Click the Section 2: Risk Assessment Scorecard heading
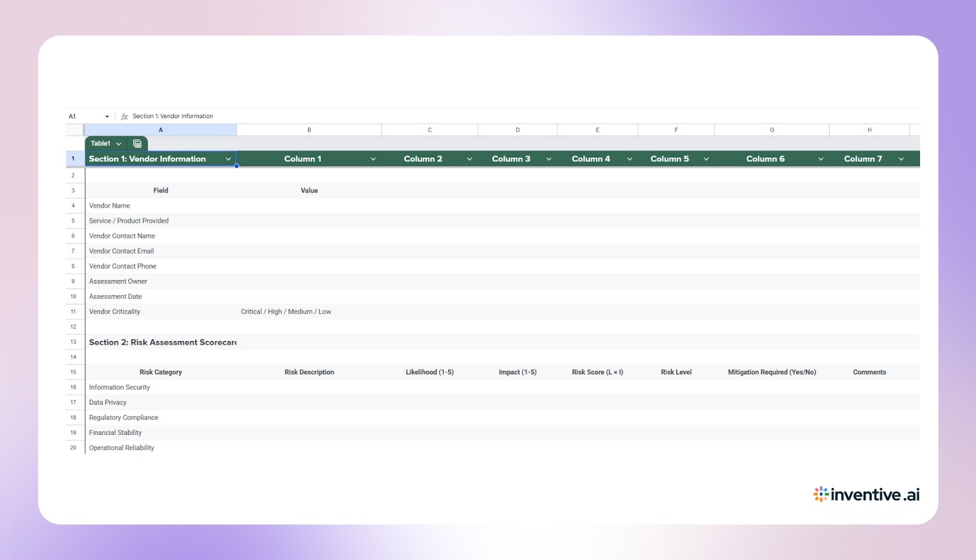 click(x=162, y=342)
